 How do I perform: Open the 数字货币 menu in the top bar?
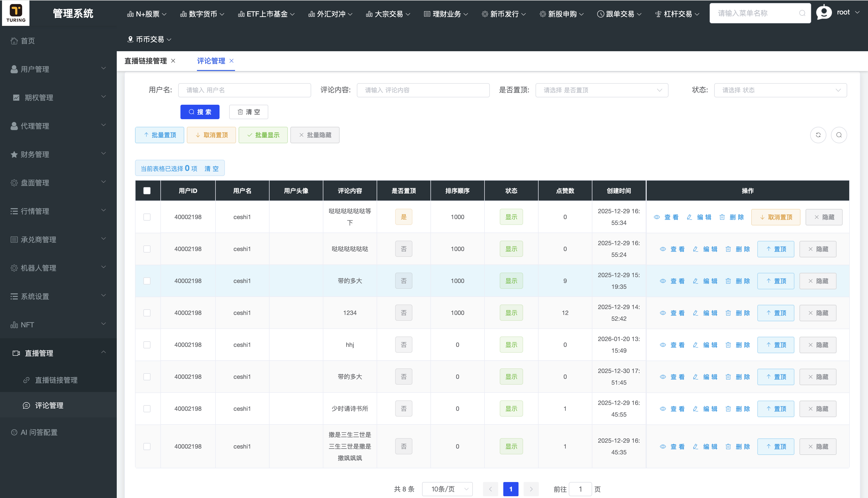click(x=202, y=14)
